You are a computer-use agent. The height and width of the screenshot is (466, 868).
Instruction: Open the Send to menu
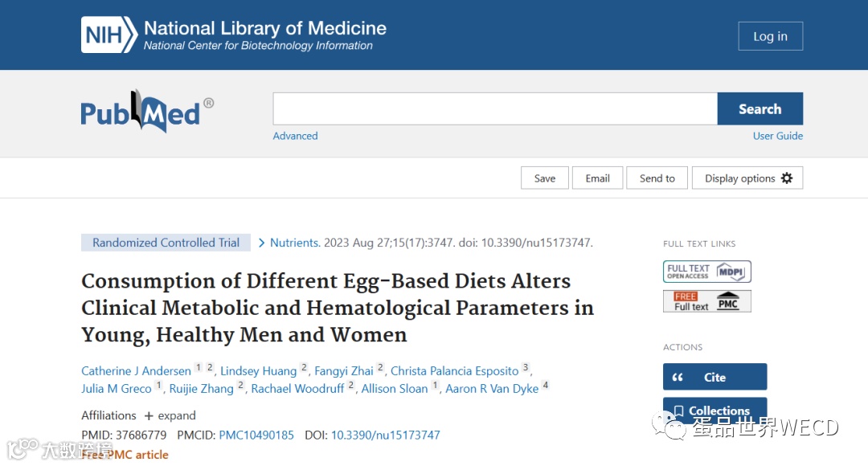coord(657,178)
